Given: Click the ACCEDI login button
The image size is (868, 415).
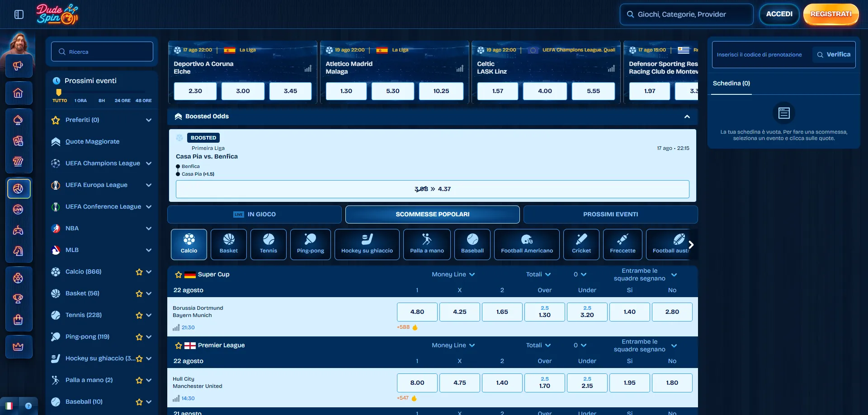Looking at the screenshot, I should [779, 14].
